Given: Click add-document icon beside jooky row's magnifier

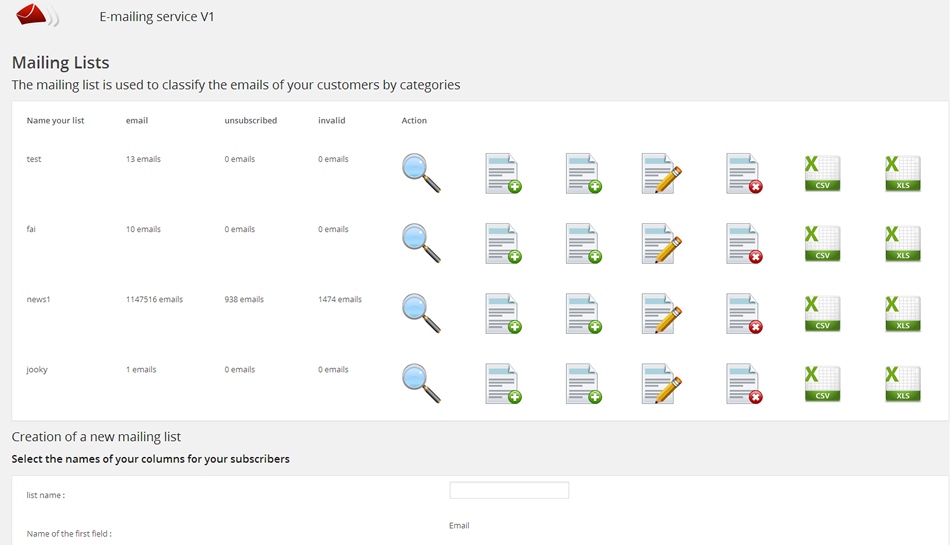Looking at the screenshot, I should (503, 384).
